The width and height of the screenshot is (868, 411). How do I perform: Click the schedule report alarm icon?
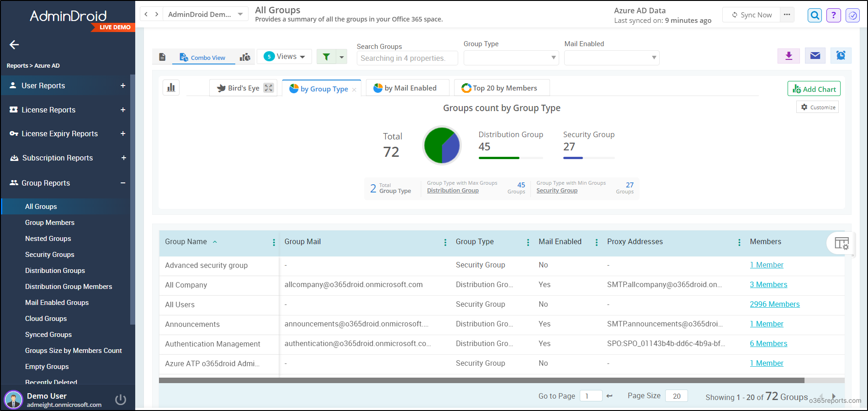click(841, 56)
